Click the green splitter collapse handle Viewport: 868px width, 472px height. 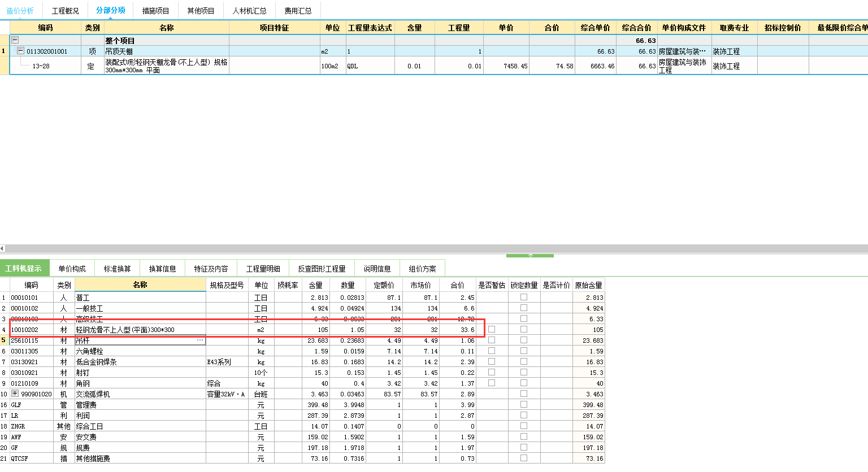[530, 256]
